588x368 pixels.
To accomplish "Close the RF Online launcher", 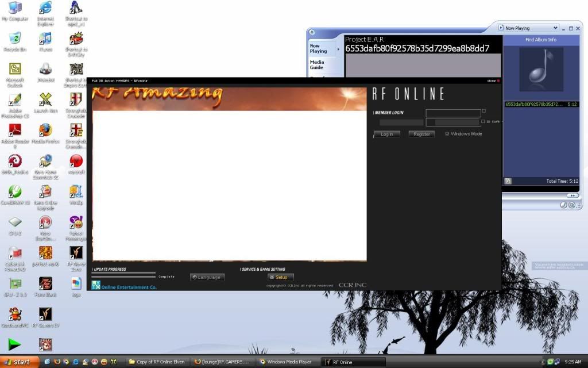I will tap(493, 80).
